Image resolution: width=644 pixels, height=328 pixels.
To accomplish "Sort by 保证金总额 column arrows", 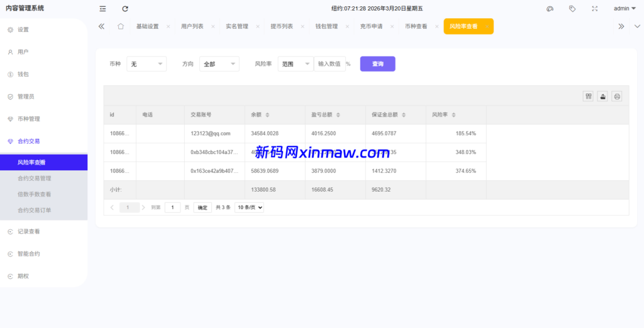I will (x=404, y=116).
